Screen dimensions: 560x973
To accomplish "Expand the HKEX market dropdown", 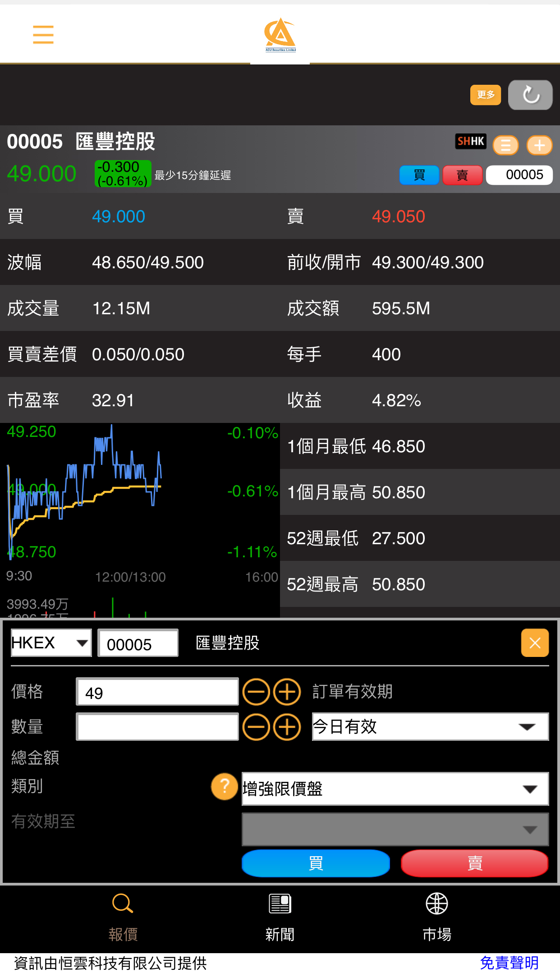I will [x=51, y=643].
